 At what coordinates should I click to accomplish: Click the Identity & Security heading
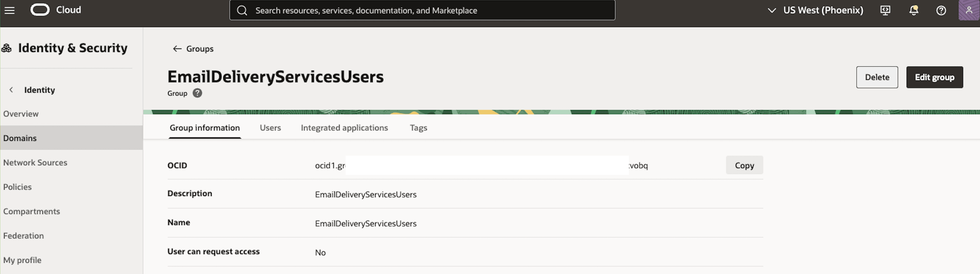[x=73, y=48]
